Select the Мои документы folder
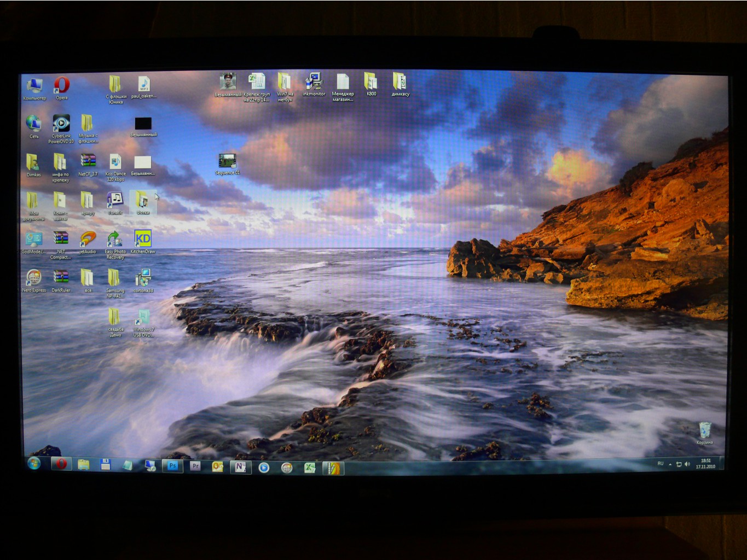Image resolution: width=747 pixels, height=560 pixels. coord(33,207)
